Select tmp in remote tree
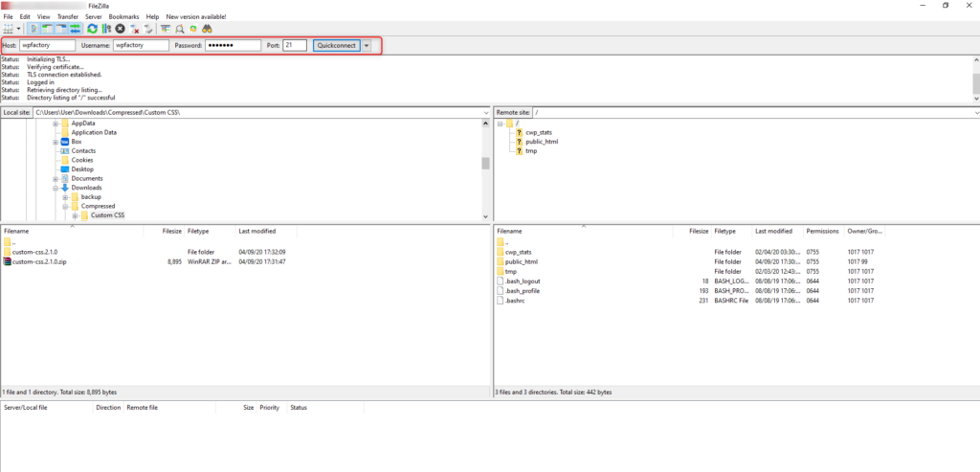 click(x=530, y=150)
